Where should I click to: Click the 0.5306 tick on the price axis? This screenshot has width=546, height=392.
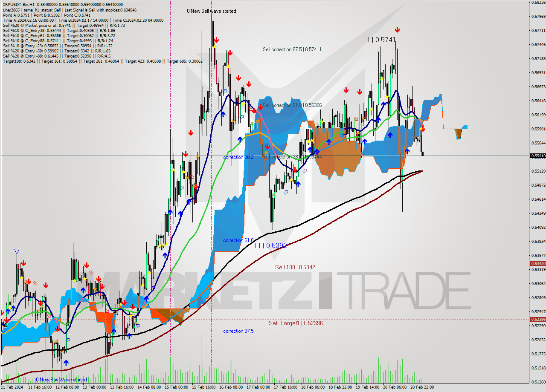pyautogui.click(x=538, y=283)
